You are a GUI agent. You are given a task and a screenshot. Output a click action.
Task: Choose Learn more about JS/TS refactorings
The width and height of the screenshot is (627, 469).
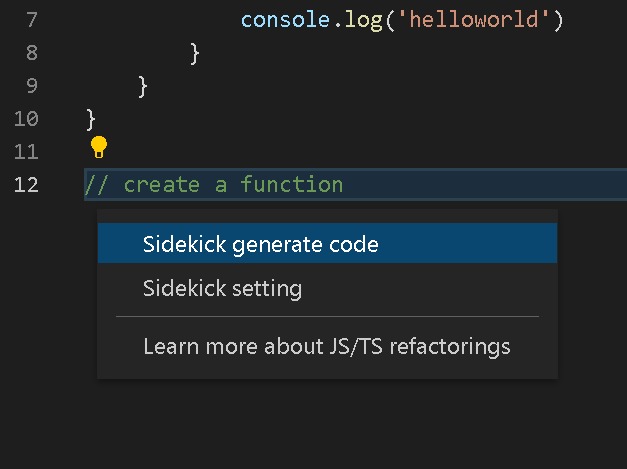point(327,346)
